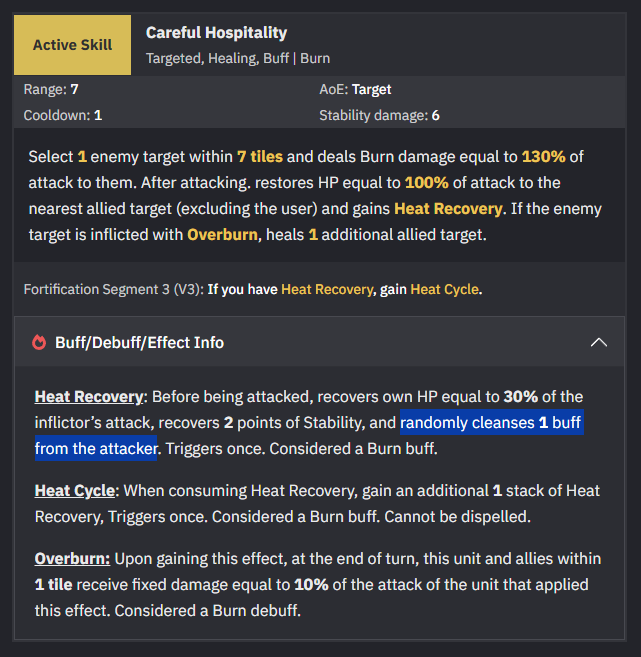Click the Stability damage: 6 stat
Image resolution: width=641 pixels, height=657 pixels.
[x=380, y=115]
